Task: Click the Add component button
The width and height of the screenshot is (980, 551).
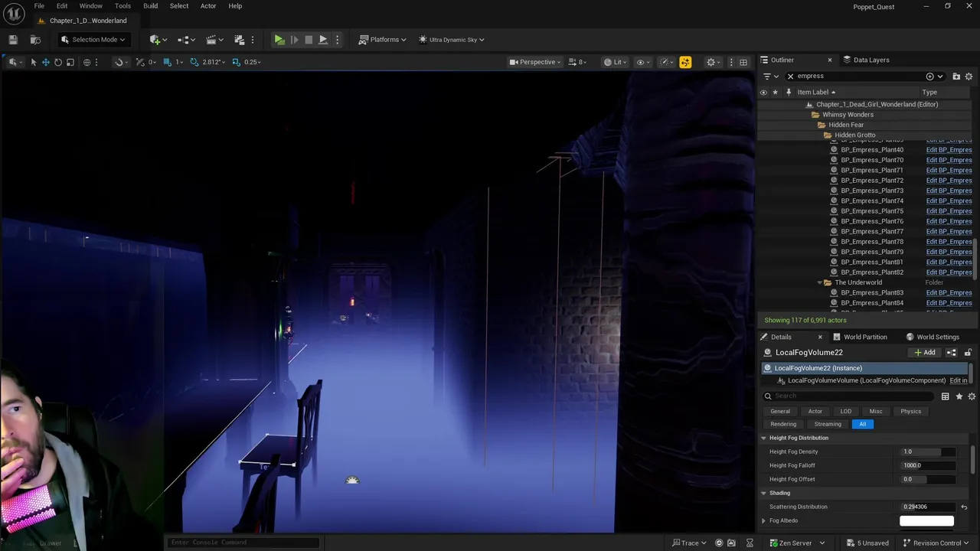Action: (925, 353)
